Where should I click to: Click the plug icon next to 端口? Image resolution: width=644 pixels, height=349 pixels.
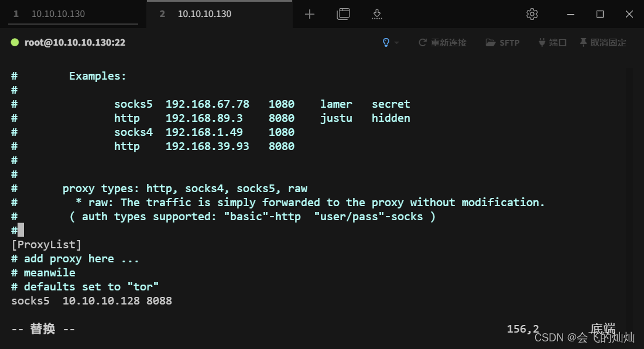542,42
